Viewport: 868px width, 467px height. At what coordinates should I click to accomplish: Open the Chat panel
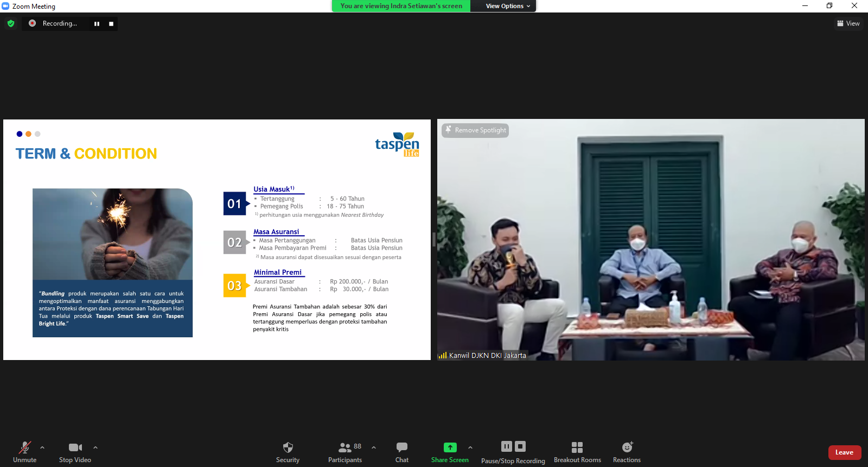click(401, 452)
